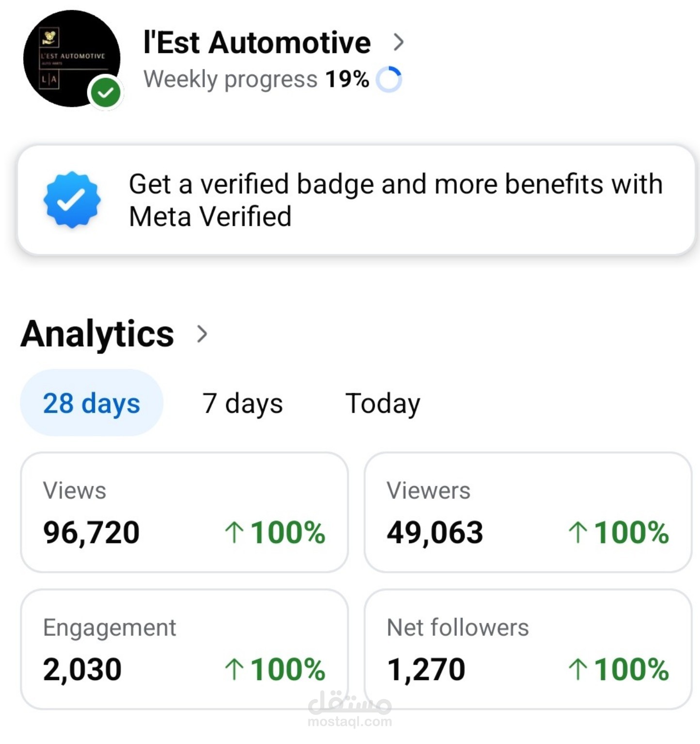Click the Engagement green up arrow

(x=234, y=669)
